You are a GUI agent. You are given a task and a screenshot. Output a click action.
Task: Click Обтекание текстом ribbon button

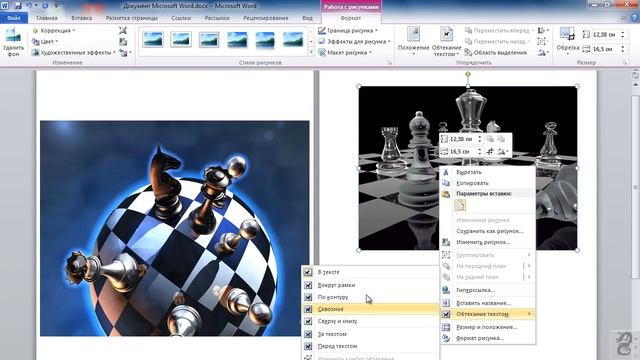(x=446, y=42)
